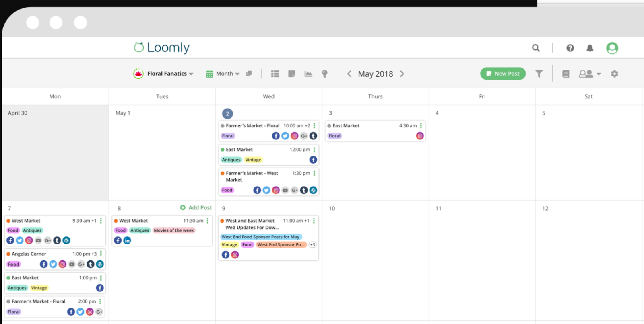Go to previous month arrow
Viewport: 644px width, 324px height.
click(349, 74)
